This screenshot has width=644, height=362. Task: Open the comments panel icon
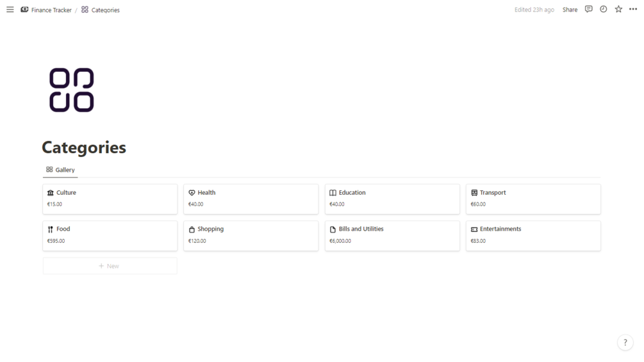[588, 9]
